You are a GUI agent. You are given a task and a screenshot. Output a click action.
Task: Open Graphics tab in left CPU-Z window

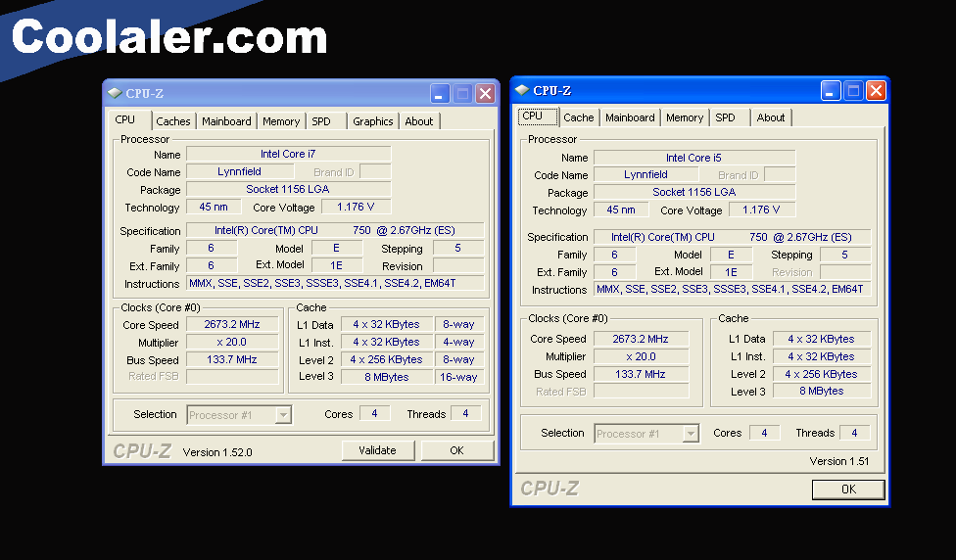372,121
